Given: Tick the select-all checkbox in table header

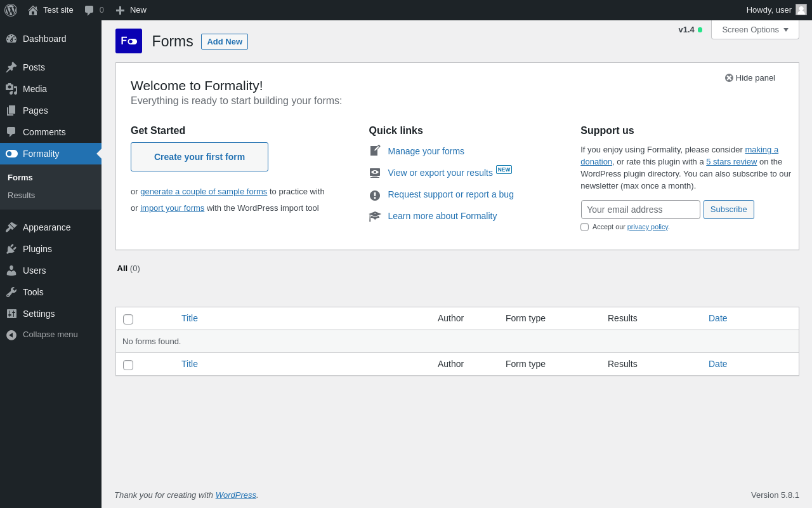Looking at the screenshot, I should pyautogui.click(x=128, y=319).
